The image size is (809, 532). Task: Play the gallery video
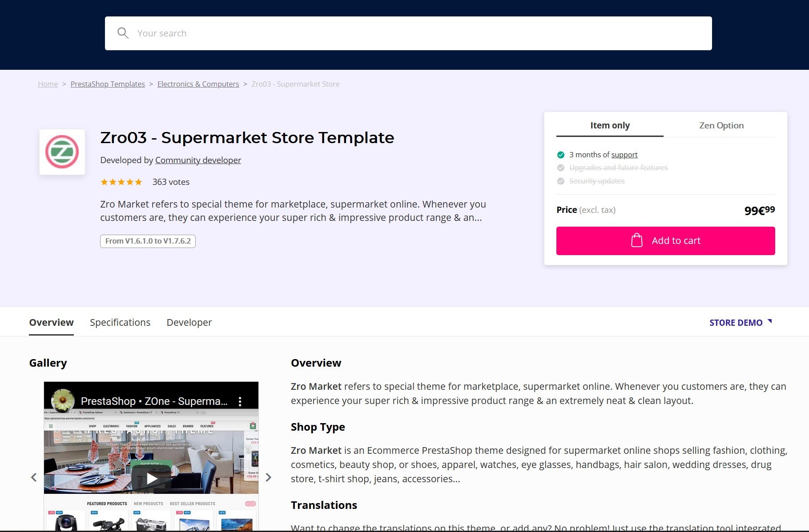tap(151, 478)
